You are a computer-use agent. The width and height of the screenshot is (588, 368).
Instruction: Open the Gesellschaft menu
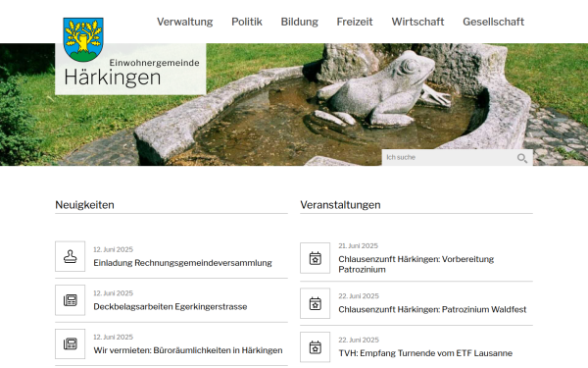(x=493, y=22)
